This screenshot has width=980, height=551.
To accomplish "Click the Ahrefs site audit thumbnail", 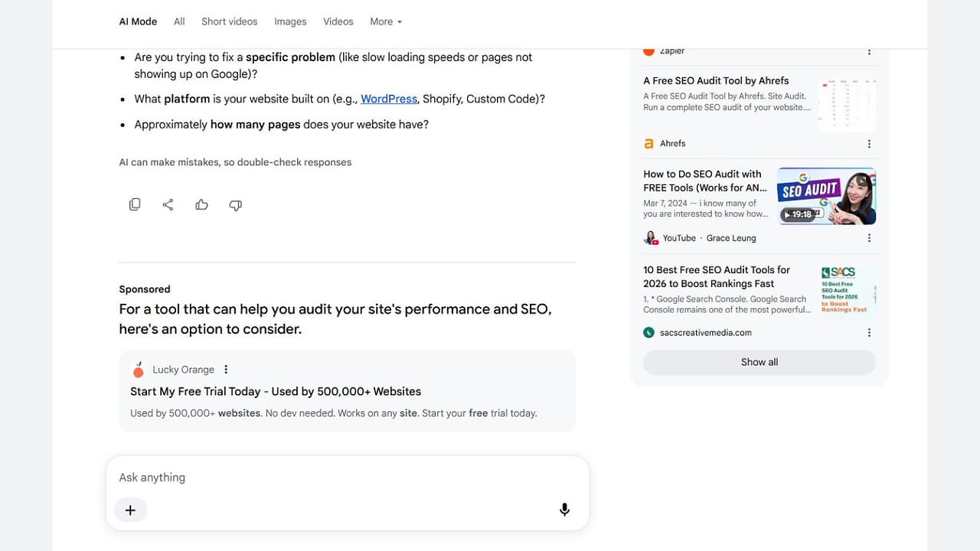I will 847,103.
